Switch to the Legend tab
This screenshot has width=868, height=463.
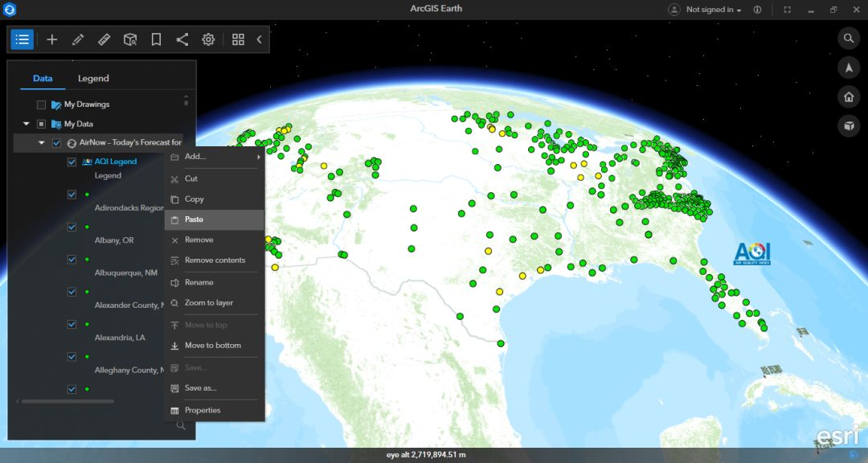coord(93,78)
